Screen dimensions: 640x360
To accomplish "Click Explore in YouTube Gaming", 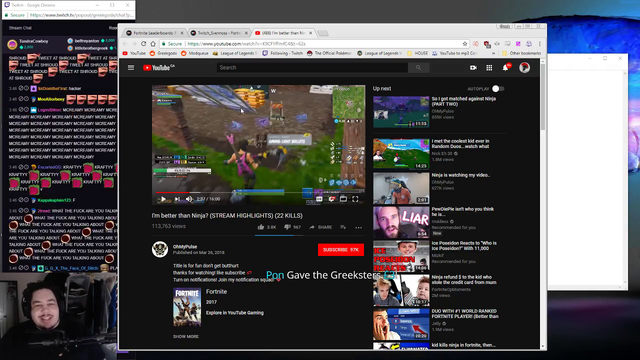I will coord(235,313).
